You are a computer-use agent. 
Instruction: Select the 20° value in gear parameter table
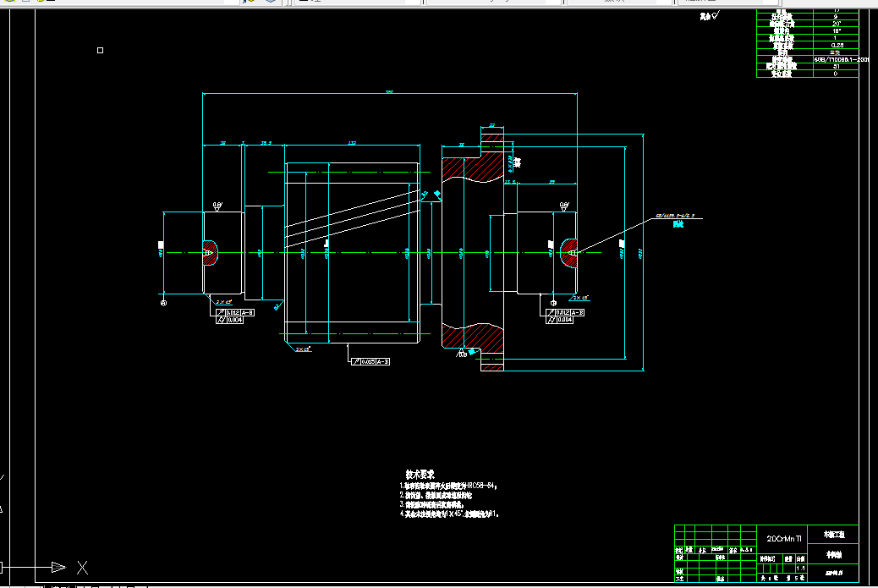pyautogui.click(x=836, y=24)
